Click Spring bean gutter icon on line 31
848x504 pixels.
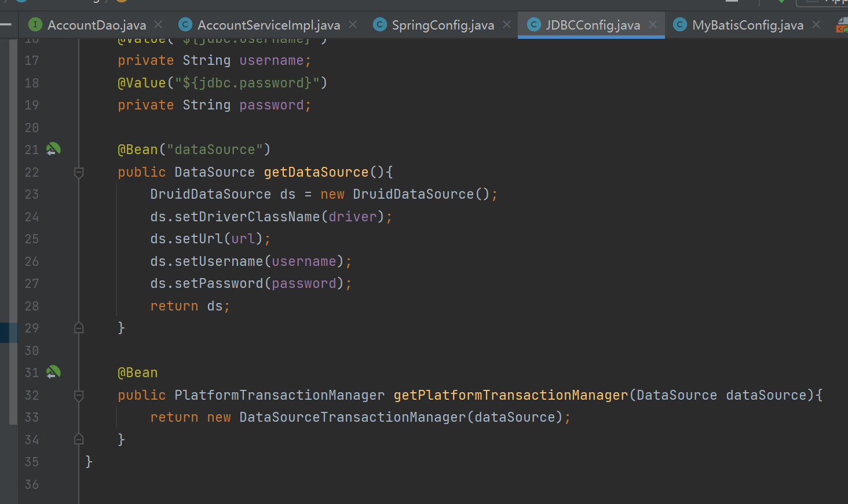53,372
